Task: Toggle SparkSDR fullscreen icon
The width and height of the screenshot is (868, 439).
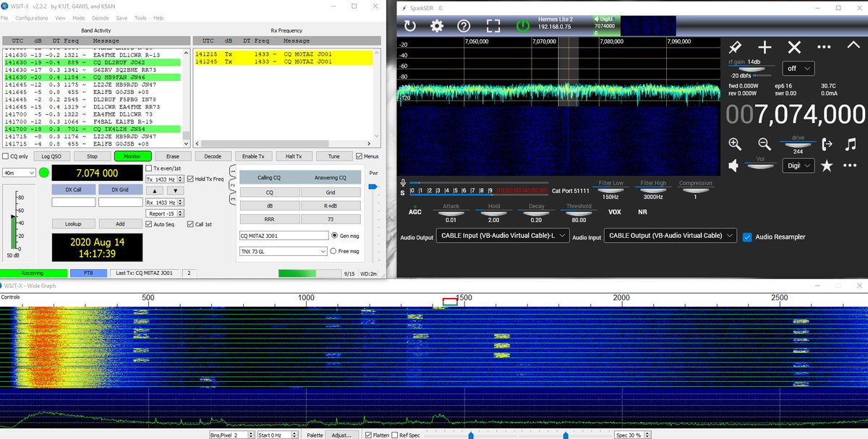Action: coord(493,26)
